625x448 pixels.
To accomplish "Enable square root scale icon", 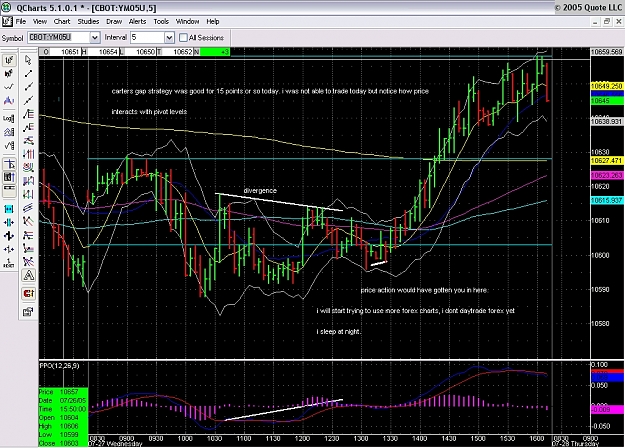I will [x=9, y=145].
